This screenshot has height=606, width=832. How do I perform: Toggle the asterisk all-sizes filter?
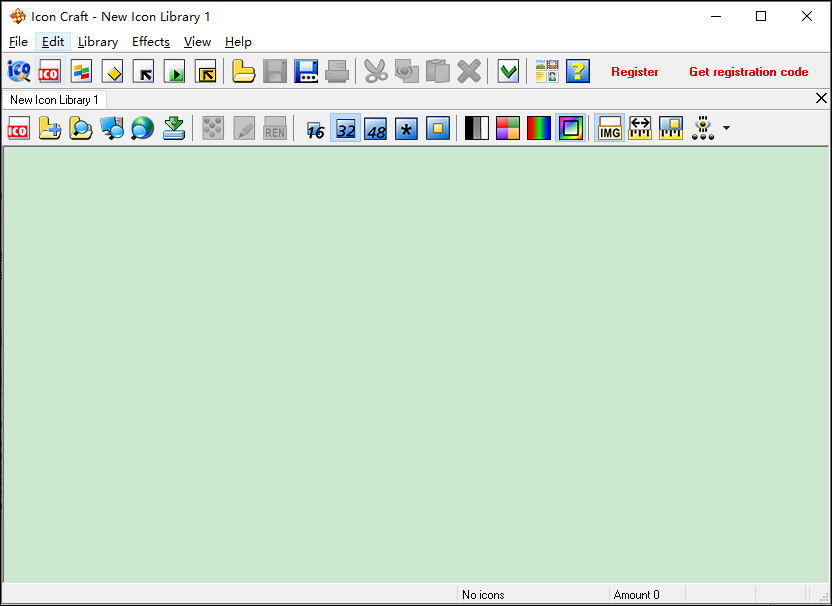(406, 128)
